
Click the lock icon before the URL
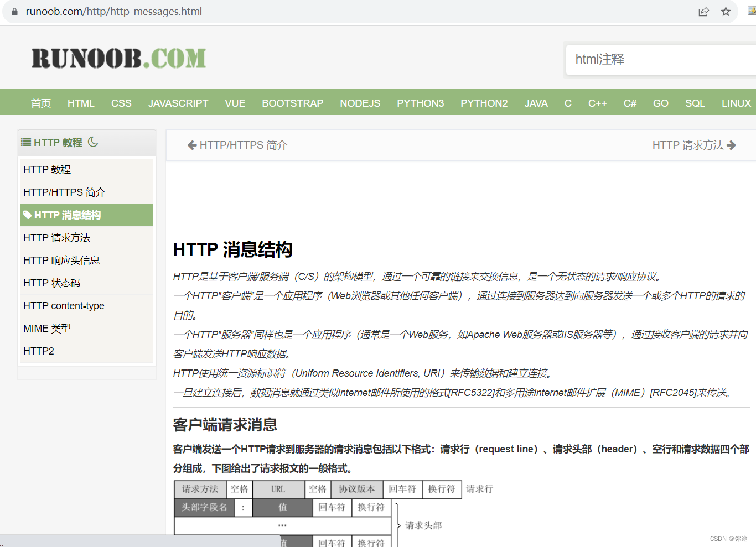(x=14, y=11)
